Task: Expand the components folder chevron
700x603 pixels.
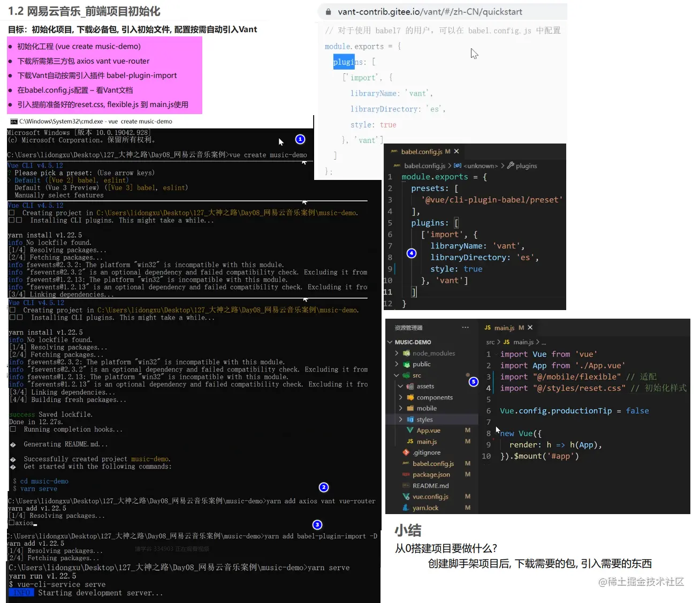Action: pyautogui.click(x=400, y=397)
